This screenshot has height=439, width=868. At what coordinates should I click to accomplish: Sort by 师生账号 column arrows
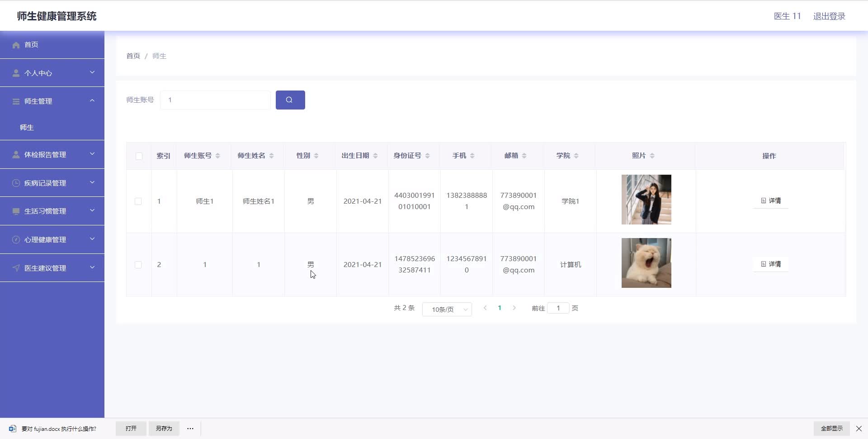point(217,156)
